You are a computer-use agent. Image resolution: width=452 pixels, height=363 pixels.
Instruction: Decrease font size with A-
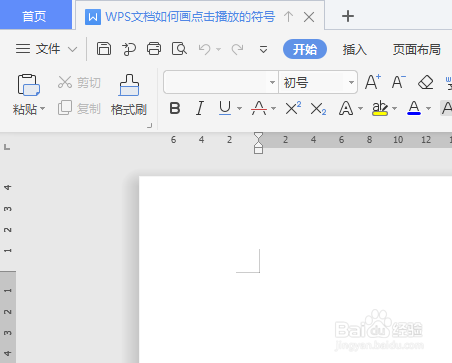[x=399, y=82]
